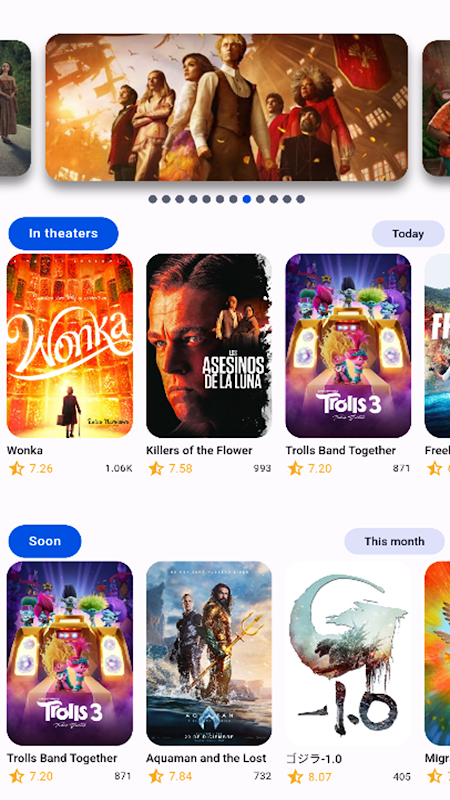Tap the star icon beside 8.07 rating
Image resolution: width=450 pixels, height=800 pixels.
[295, 777]
